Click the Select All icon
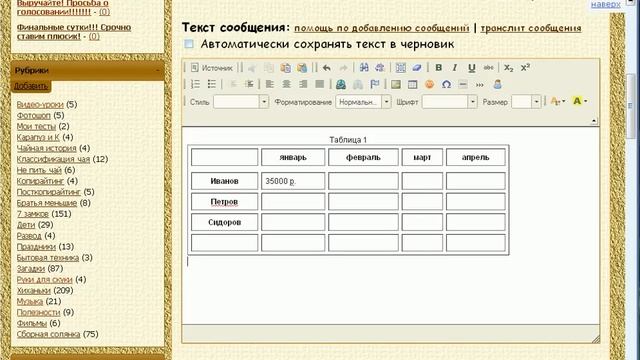640x360 pixels. coord(400,68)
